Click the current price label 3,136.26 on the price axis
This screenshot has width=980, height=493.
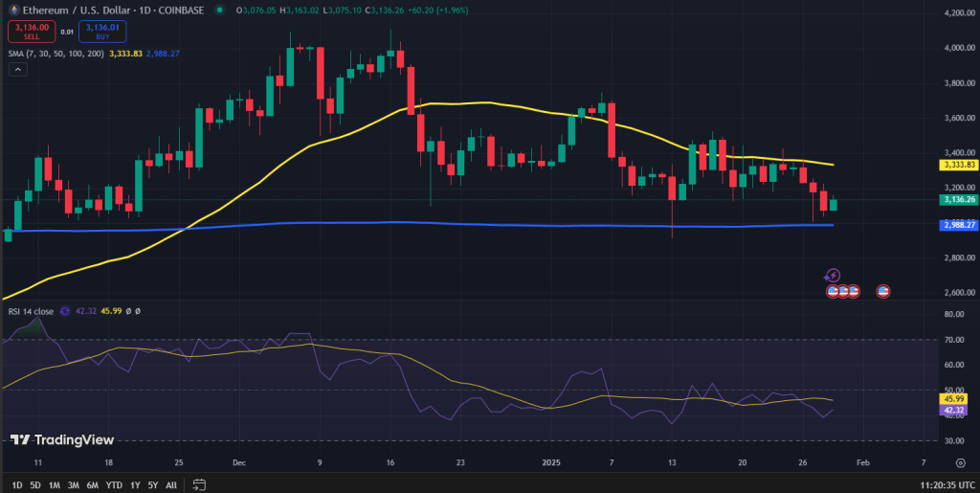point(959,200)
